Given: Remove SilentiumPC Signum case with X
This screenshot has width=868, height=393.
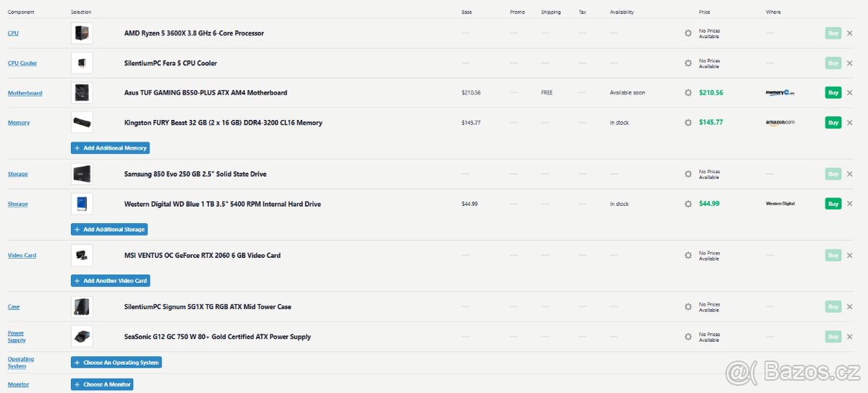Looking at the screenshot, I should (850, 306).
